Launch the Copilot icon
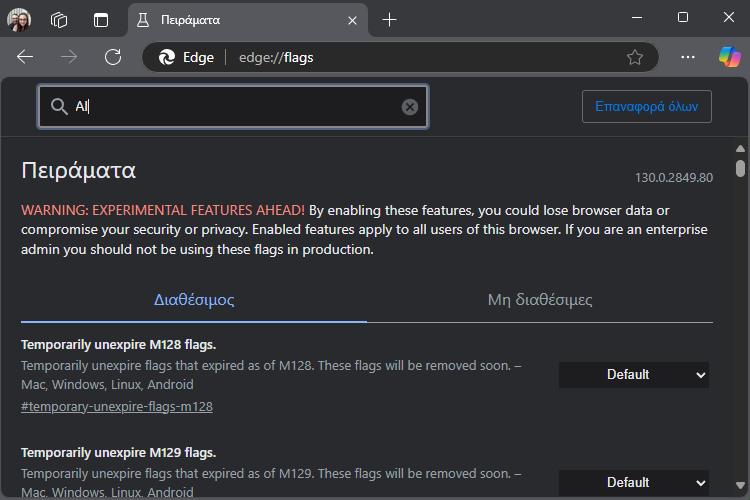The height and width of the screenshot is (500, 750). tap(730, 57)
